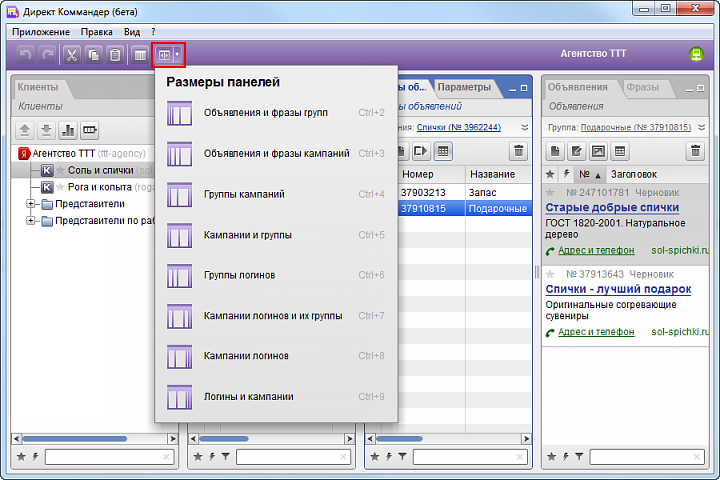Image resolution: width=720 pixels, height=480 pixels.
Task: Select campaign Соль и спички
Action: pyautogui.click(x=100, y=170)
